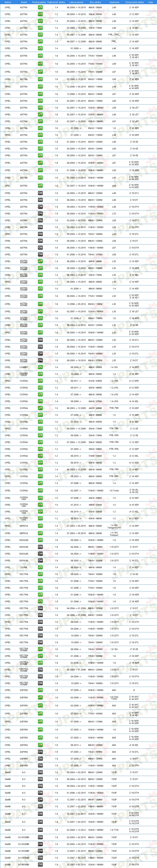Click the 85kW / 115KM power cell

95,722
